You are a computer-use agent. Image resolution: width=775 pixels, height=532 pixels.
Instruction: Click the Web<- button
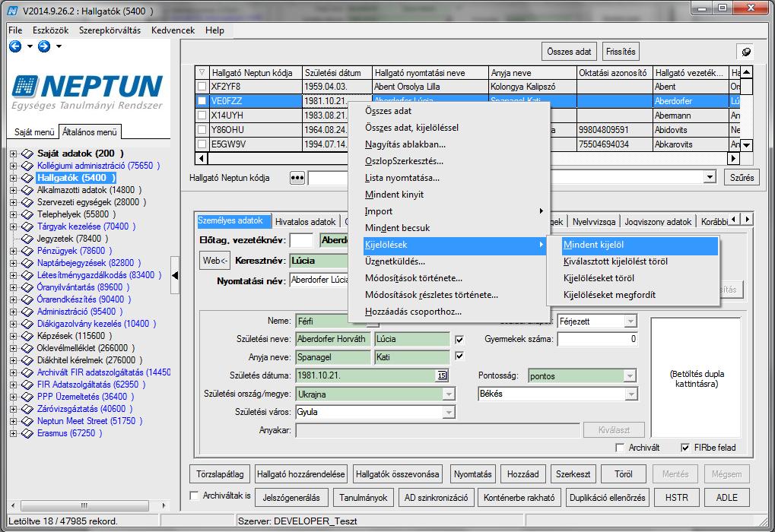pos(215,261)
